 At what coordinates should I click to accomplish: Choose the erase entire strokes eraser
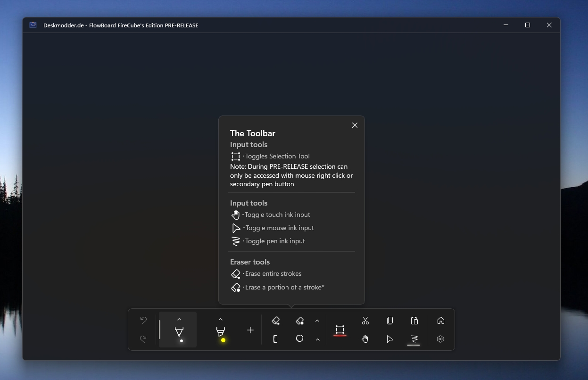[276, 321]
